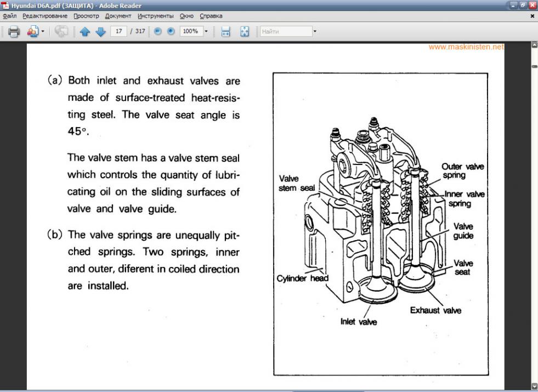Click the '(a)' paragraph marker
538x392 pixels.
click(x=55, y=80)
